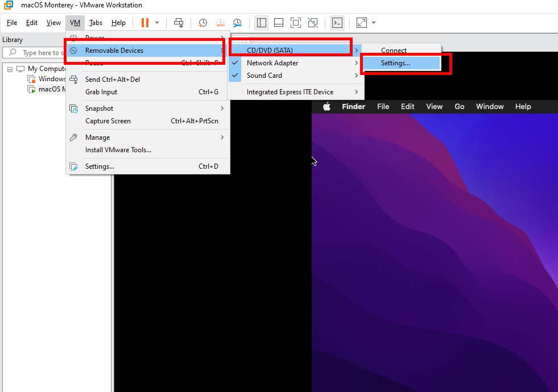
Task: Choose Connect in CD/DVD submenu
Action: coord(394,51)
